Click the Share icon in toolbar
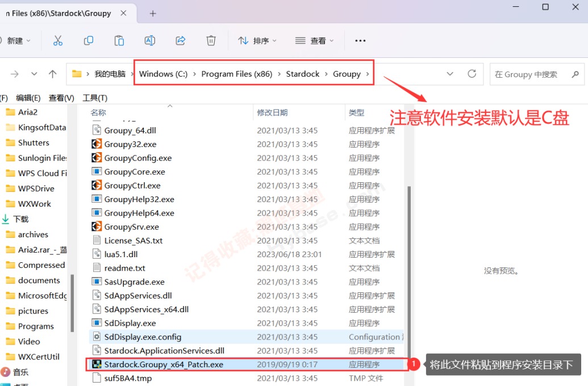Image resolution: width=588 pixels, height=386 pixels. [x=180, y=40]
